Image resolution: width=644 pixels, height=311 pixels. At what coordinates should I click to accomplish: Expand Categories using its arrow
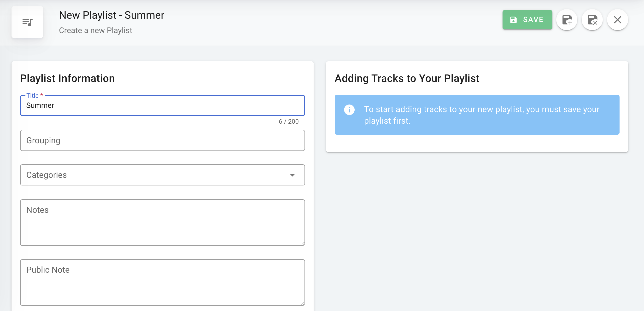point(292,175)
